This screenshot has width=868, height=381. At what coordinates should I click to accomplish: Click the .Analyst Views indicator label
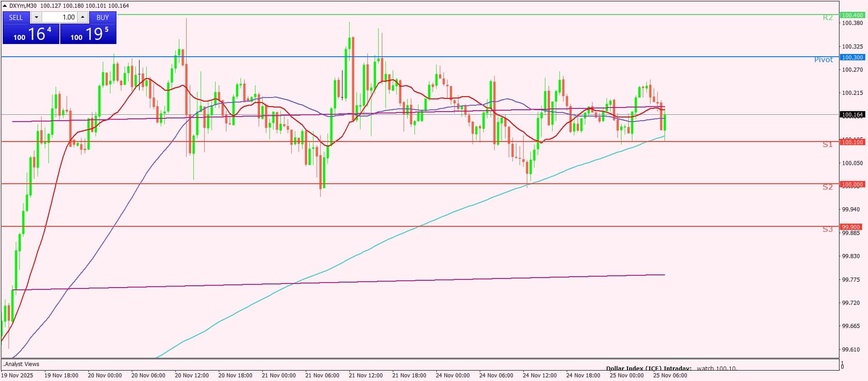pyautogui.click(x=21, y=364)
